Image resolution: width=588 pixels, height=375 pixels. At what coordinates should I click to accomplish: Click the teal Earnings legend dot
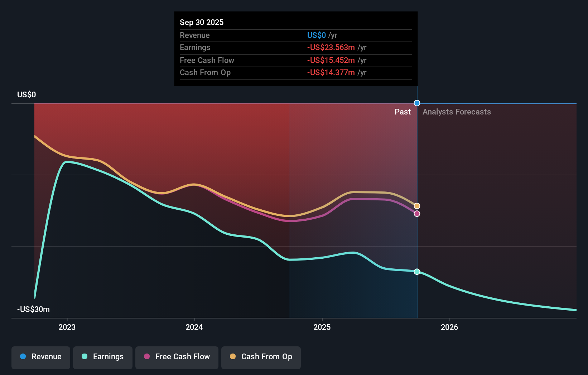(x=84, y=357)
